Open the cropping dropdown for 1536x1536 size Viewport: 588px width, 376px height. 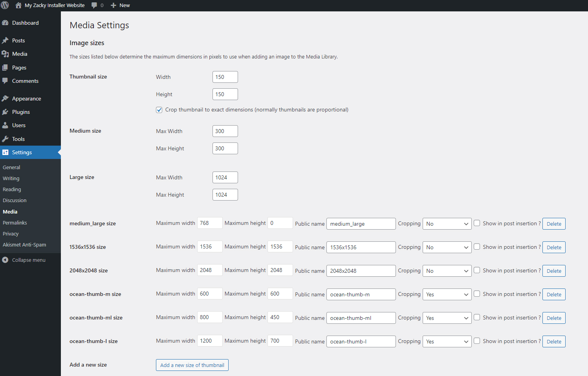pyautogui.click(x=447, y=247)
